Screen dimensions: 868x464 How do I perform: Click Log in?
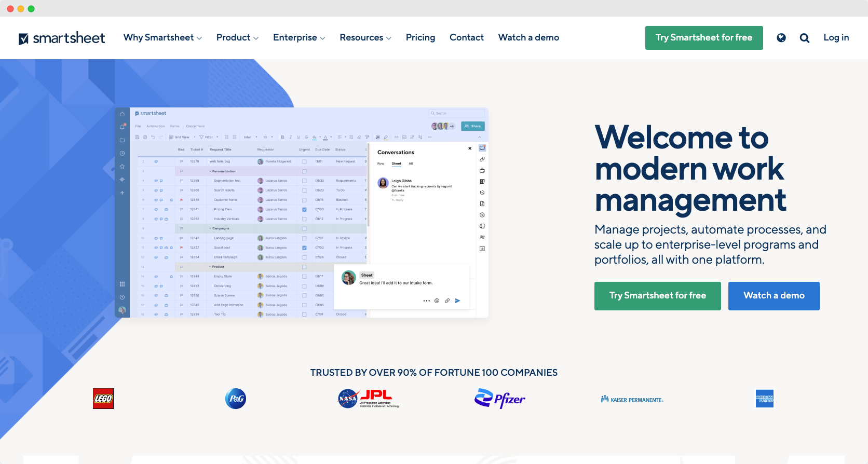836,37
